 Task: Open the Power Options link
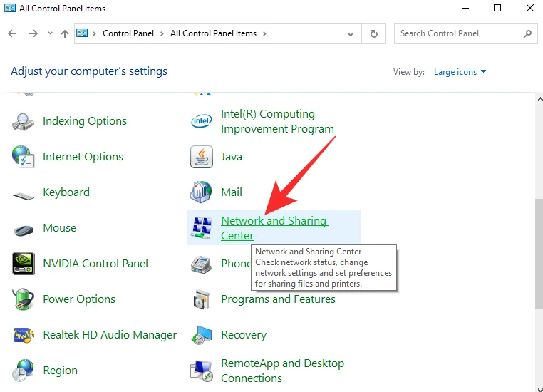click(79, 299)
